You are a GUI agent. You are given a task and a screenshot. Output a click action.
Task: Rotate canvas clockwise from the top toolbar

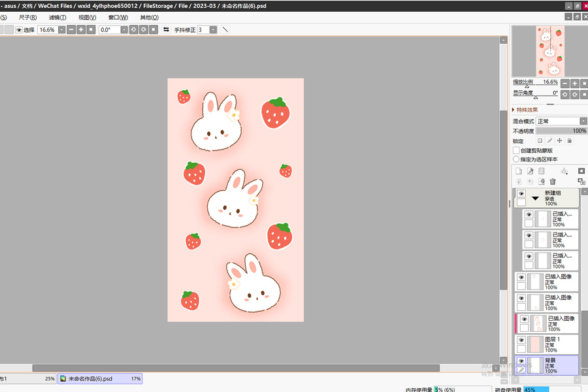tap(144, 29)
